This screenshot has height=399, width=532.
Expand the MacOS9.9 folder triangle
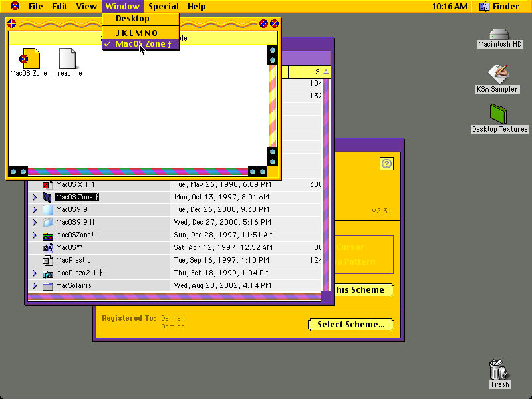(35, 209)
